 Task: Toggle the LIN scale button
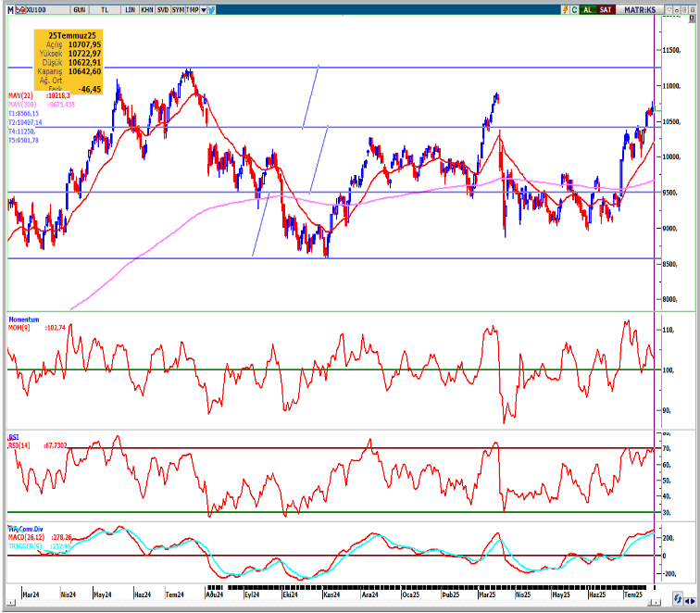(130, 10)
